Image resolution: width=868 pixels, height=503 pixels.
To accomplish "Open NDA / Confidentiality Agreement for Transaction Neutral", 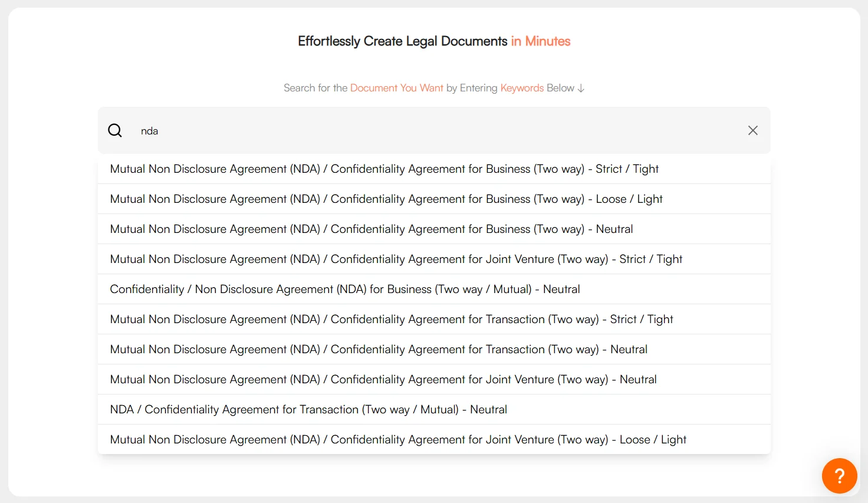I will click(x=308, y=410).
